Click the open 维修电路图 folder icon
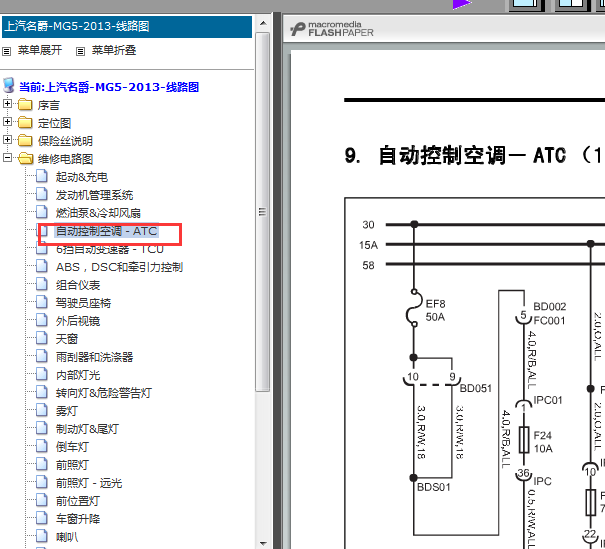This screenshot has height=549, width=605. (x=26, y=158)
